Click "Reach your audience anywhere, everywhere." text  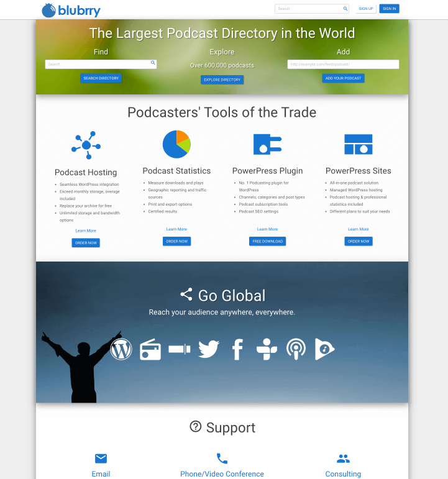tap(222, 312)
